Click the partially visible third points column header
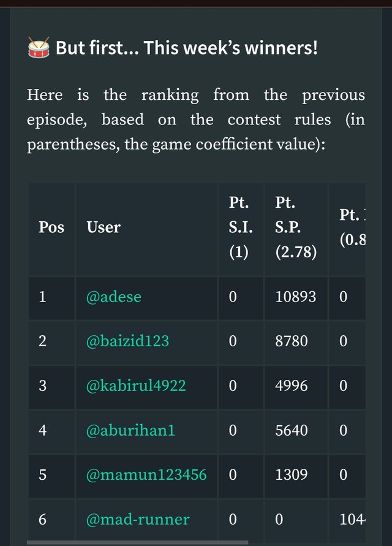The height and width of the screenshot is (546, 392). pyautogui.click(x=352, y=227)
